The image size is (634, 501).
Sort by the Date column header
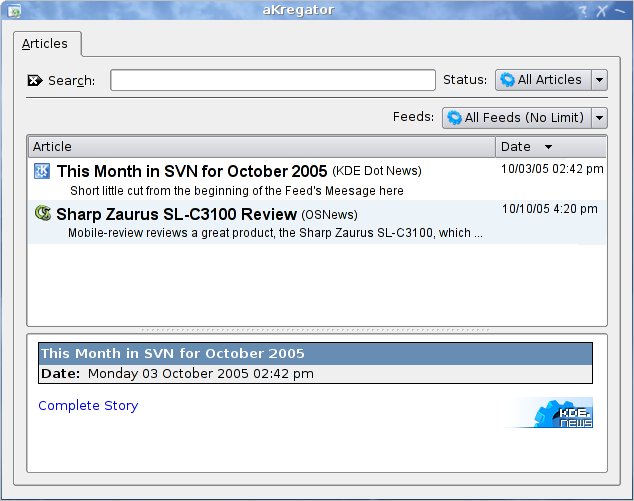[x=550, y=147]
